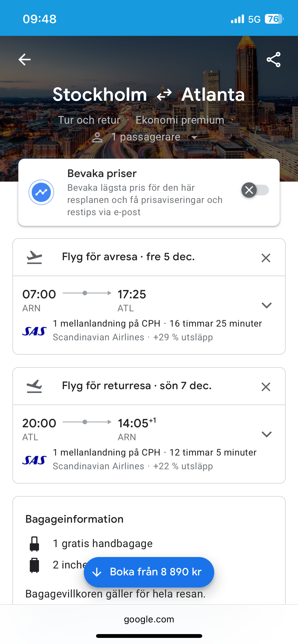Remove the return flight on sön 7 dec.

(266, 387)
